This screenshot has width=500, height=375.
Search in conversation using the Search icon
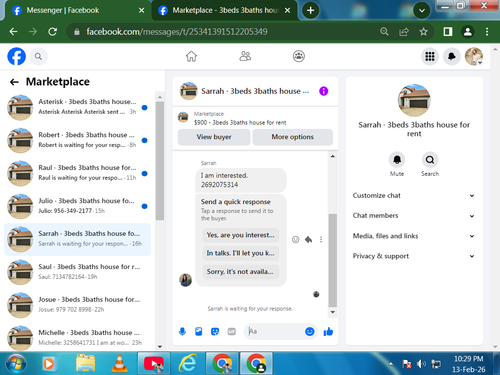430,160
